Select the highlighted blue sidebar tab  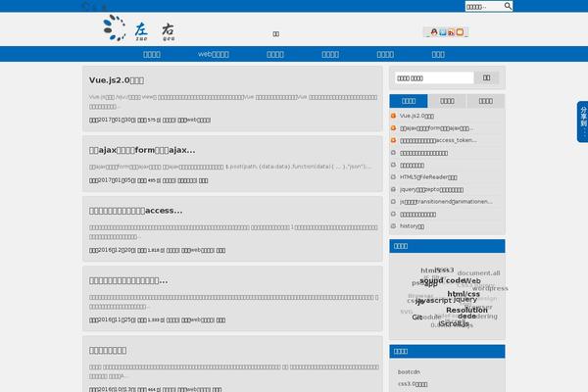pyautogui.click(x=409, y=101)
